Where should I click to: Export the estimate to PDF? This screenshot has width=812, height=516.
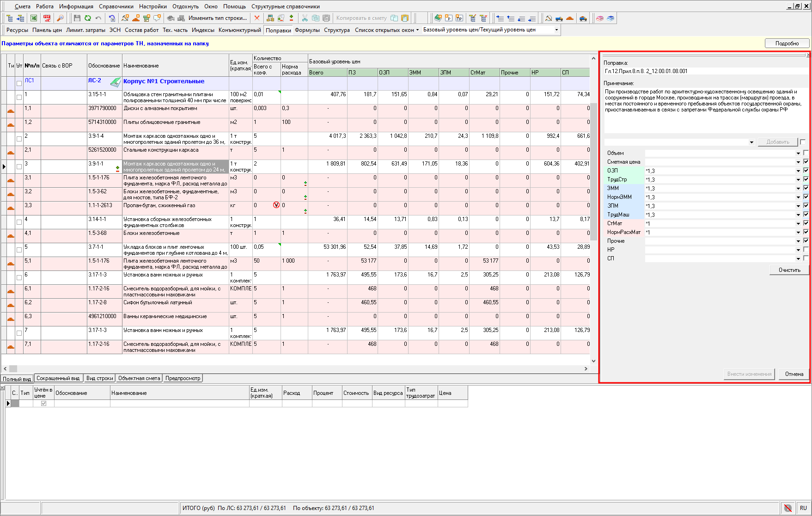tap(47, 18)
